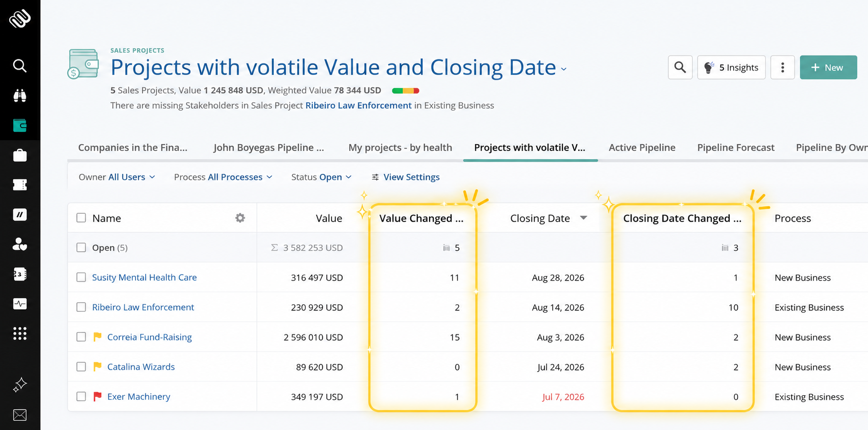
Task: Open Exer Machinery project
Action: point(139,396)
